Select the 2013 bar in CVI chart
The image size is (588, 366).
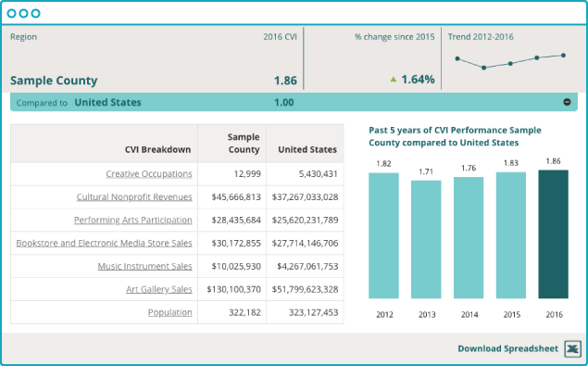[x=426, y=239]
